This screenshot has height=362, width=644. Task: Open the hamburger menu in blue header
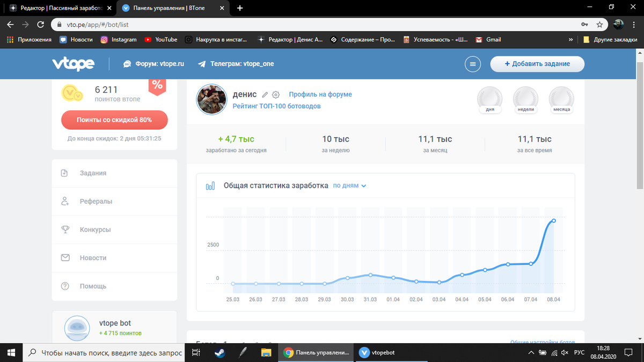[x=473, y=64]
